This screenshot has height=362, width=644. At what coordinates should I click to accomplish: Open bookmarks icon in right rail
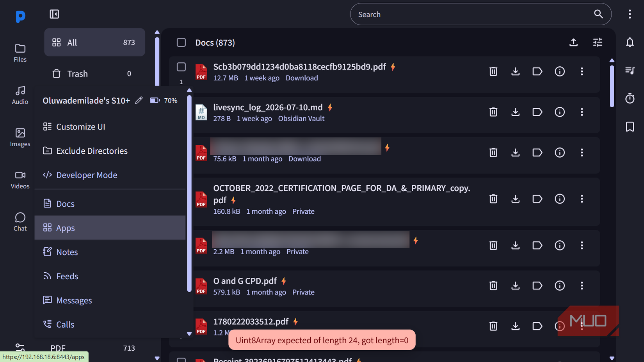(630, 127)
